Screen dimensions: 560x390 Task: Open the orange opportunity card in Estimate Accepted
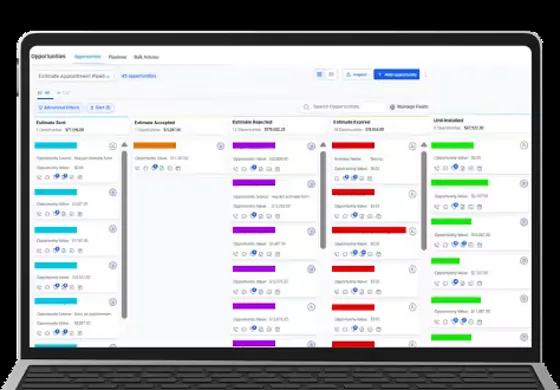(x=179, y=156)
